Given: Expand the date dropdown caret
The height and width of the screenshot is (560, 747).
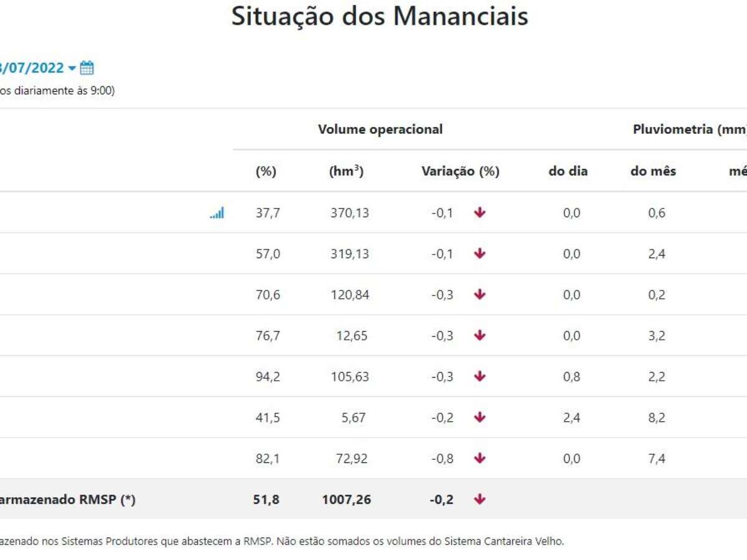Looking at the screenshot, I should pos(72,68).
